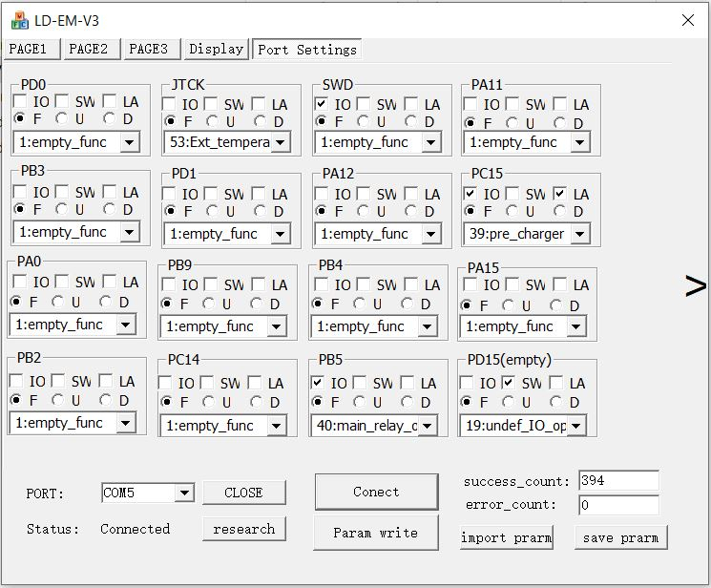Enable the IO checkbox for PD0
Image resolution: width=711 pixels, height=588 pixels.
click(x=21, y=101)
